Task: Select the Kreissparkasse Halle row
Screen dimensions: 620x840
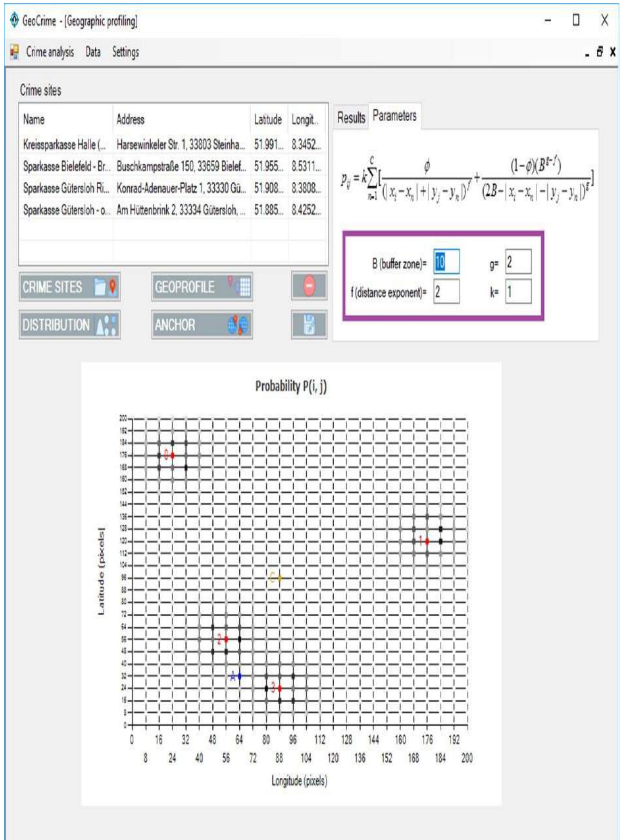Action: 173,145
